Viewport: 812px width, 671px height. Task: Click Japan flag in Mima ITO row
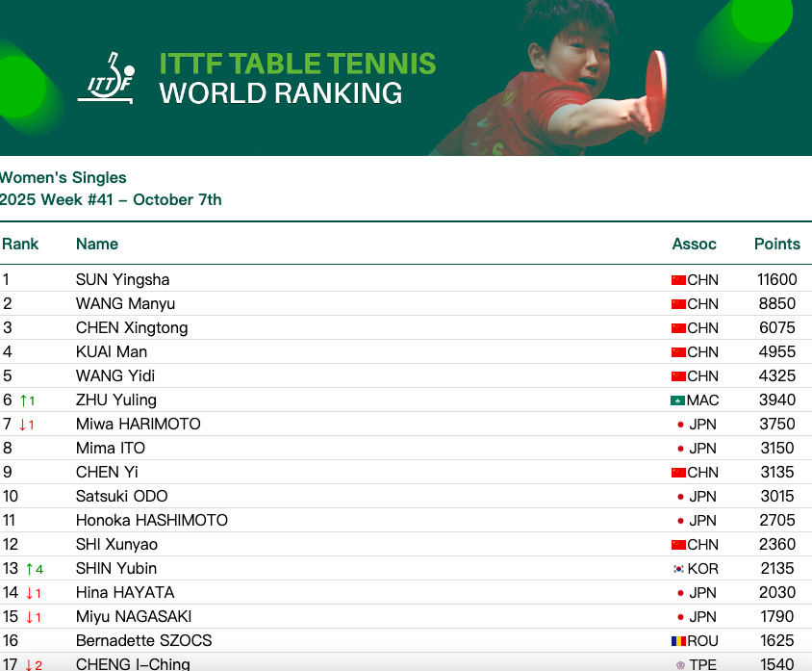point(680,449)
